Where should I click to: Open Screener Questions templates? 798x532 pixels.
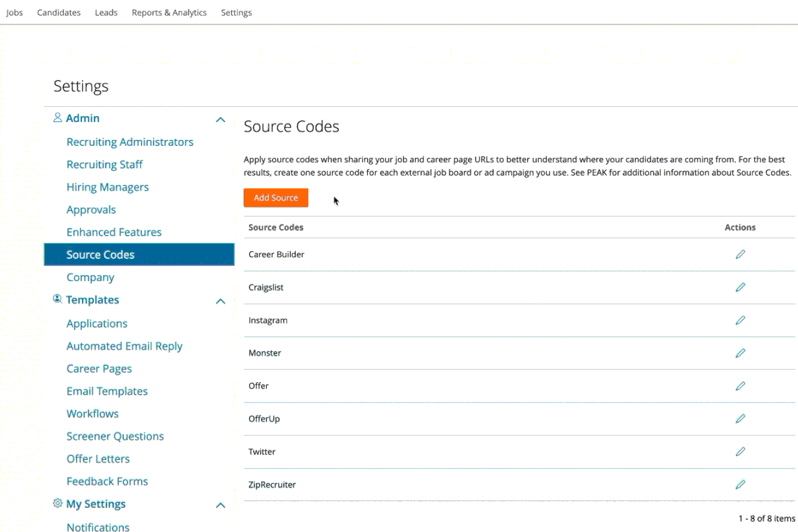tap(115, 436)
